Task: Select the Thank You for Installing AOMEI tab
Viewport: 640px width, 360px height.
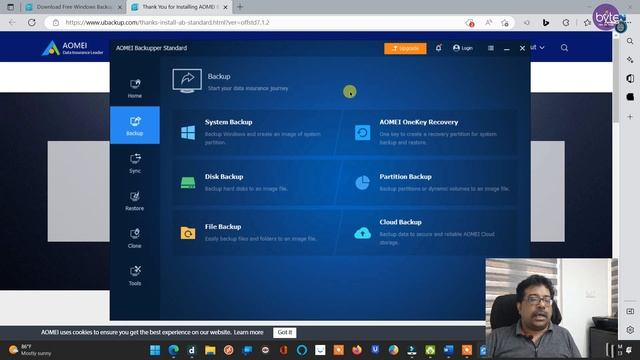Action: click(x=179, y=7)
